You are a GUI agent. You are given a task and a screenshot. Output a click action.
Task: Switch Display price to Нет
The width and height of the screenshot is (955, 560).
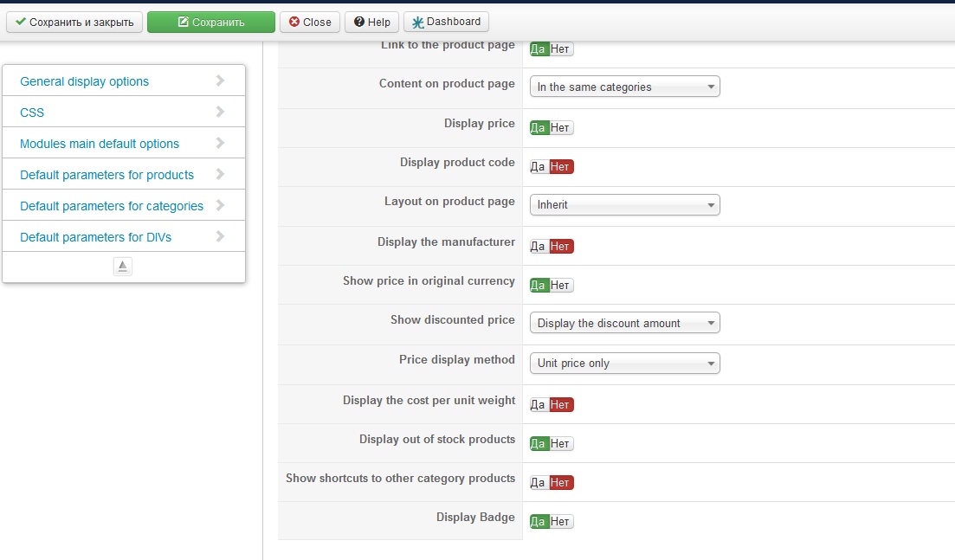pos(560,128)
